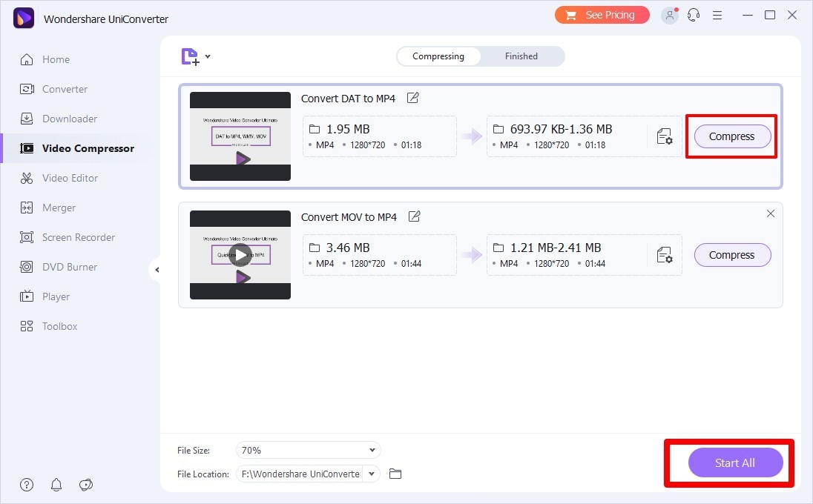Open the support headset icon
Screen dimensions: 813x504
694,16
